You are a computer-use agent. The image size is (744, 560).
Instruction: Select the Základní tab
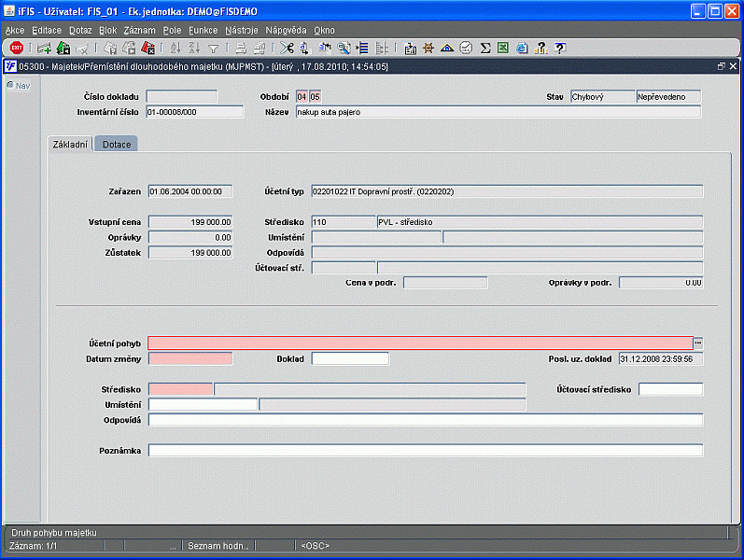coord(70,145)
